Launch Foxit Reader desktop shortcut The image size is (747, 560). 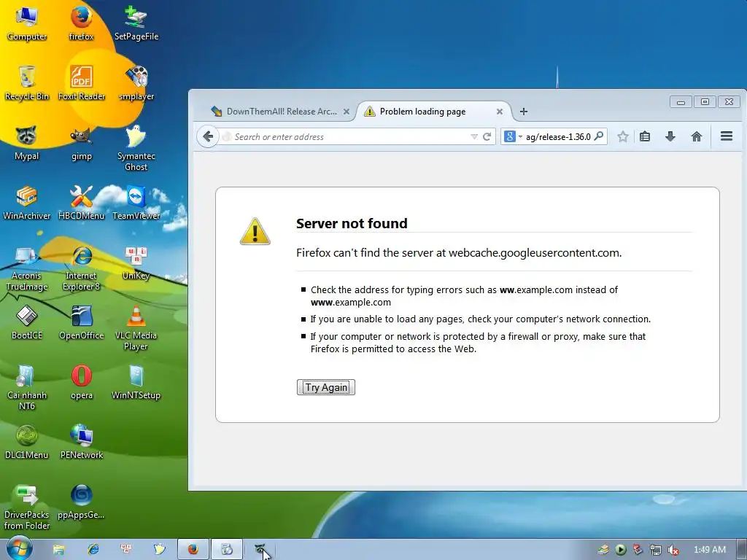click(82, 83)
